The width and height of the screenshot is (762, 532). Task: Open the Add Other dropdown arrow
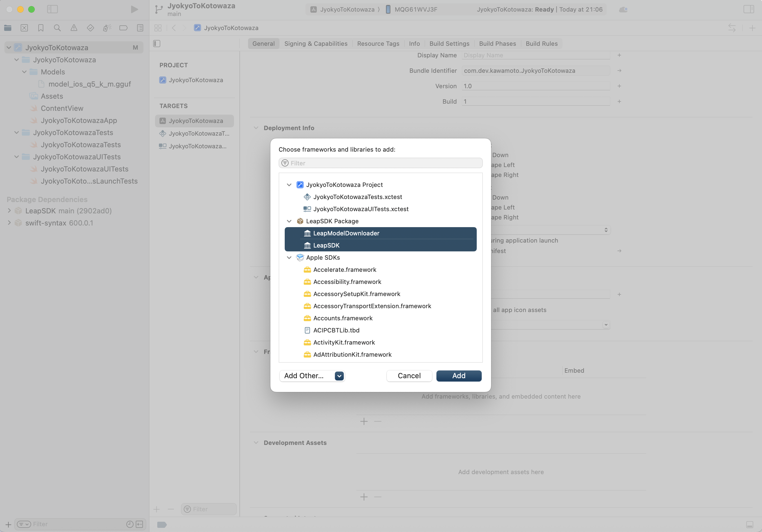pos(339,376)
